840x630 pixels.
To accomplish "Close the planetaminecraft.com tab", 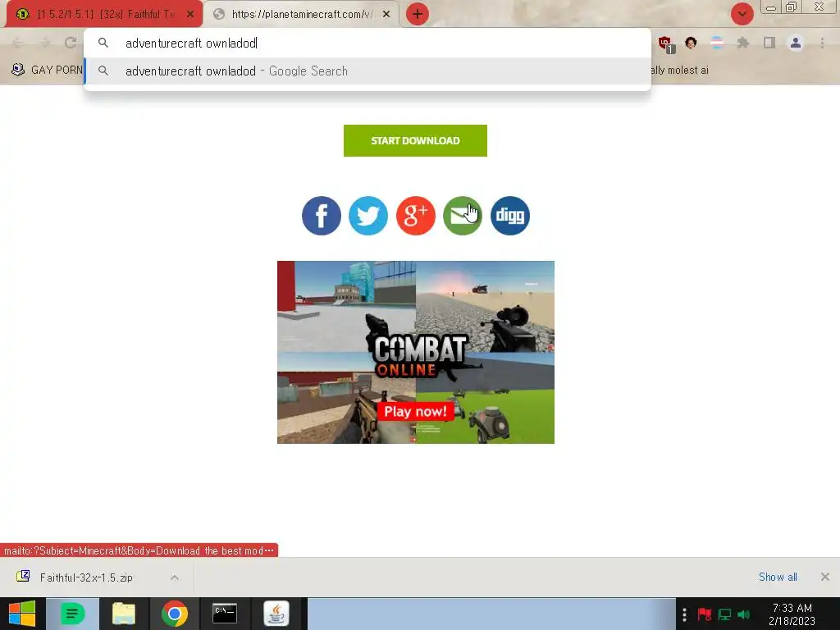I will (386, 15).
